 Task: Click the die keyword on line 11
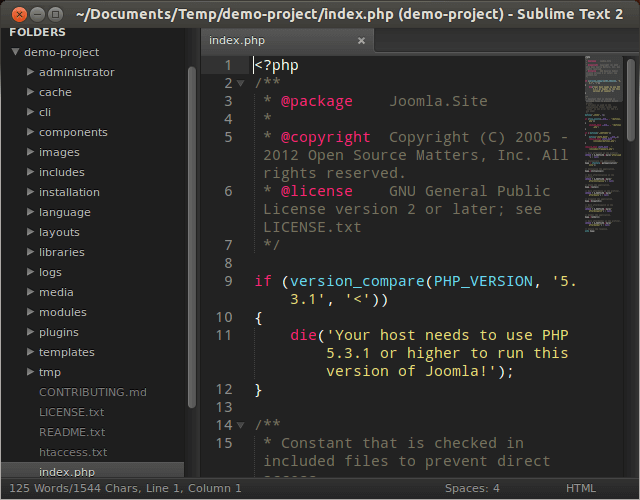tap(303, 336)
